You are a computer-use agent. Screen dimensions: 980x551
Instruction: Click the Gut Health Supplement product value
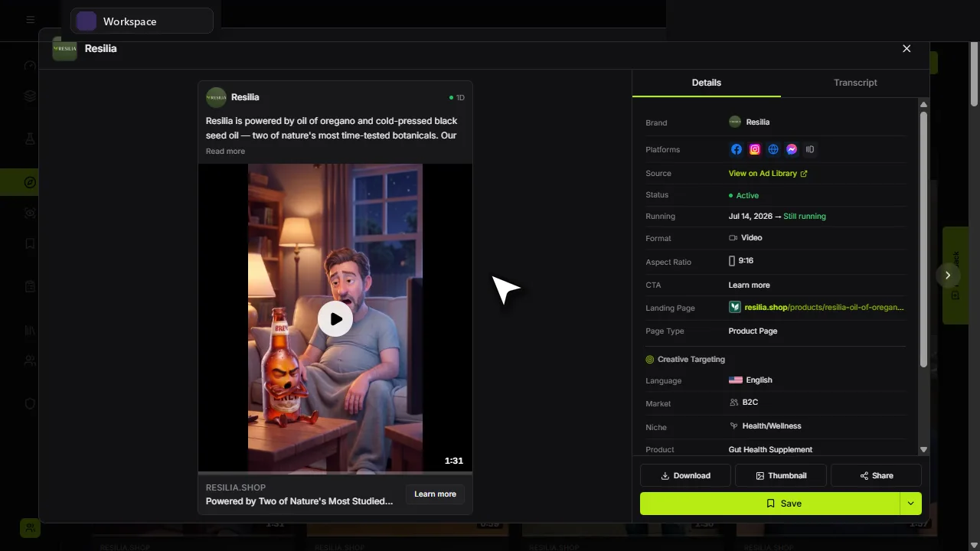[x=770, y=450]
